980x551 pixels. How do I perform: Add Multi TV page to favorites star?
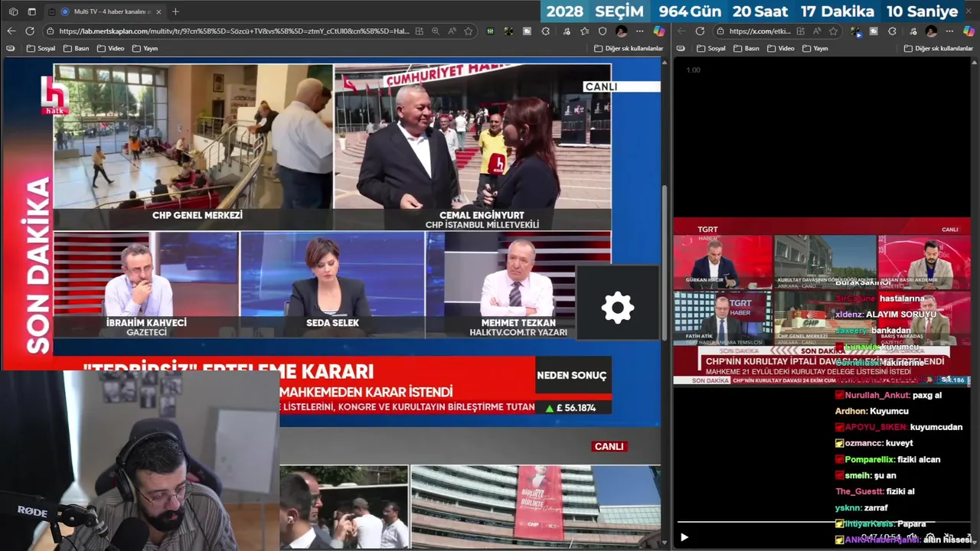pos(468,31)
